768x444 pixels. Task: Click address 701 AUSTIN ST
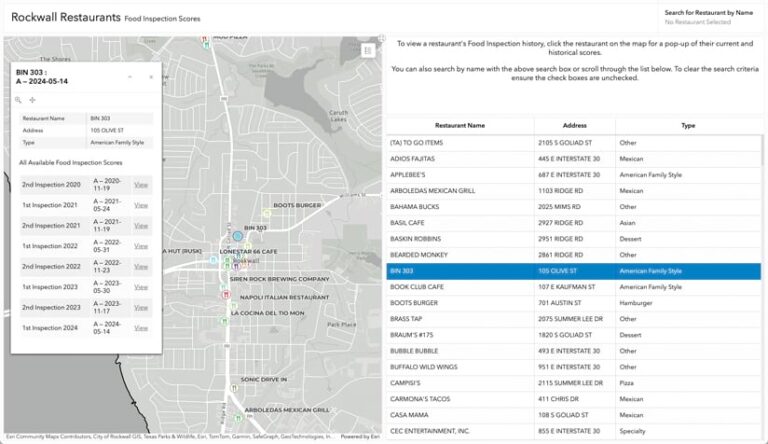point(559,303)
